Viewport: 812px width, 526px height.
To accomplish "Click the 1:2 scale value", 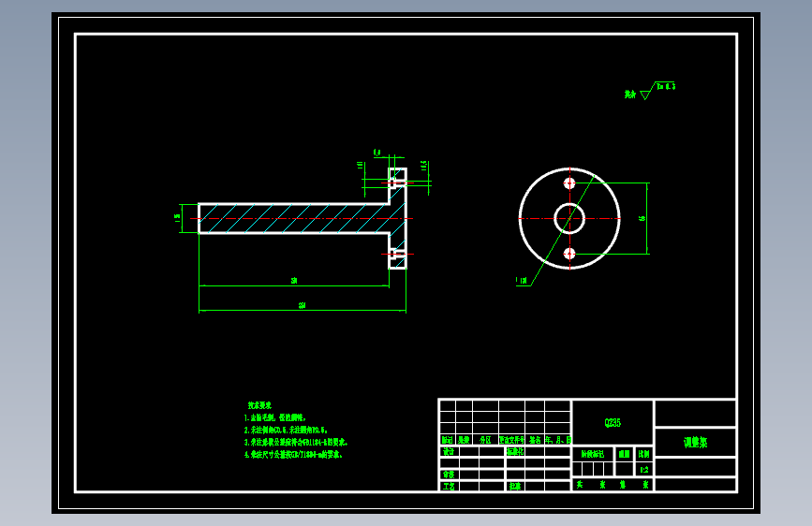I will tap(644, 470).
